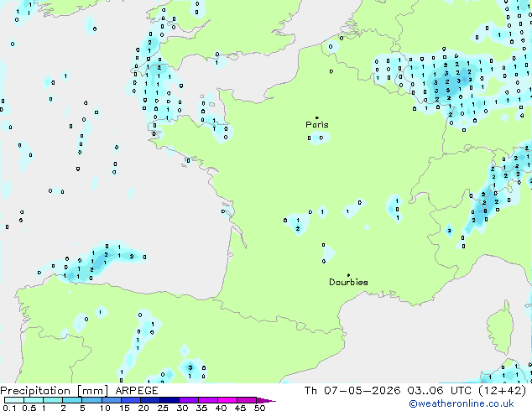Click the forecast date 'Th 07-05-2026'
The image size is (532, 411).
click(352, 391)
